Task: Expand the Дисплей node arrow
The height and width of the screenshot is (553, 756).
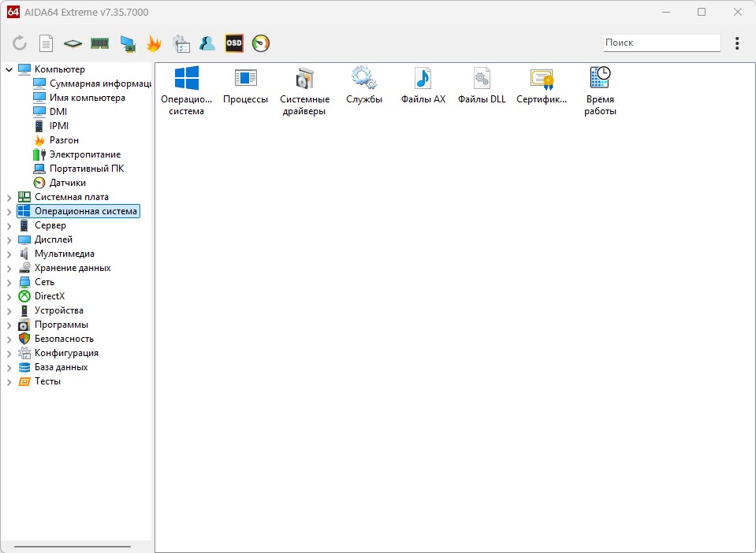Action: [x=9, y=240]
